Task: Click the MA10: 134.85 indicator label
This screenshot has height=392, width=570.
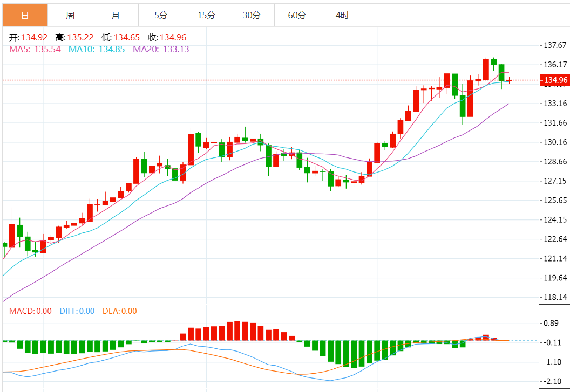Action: [x=97, y=49]
